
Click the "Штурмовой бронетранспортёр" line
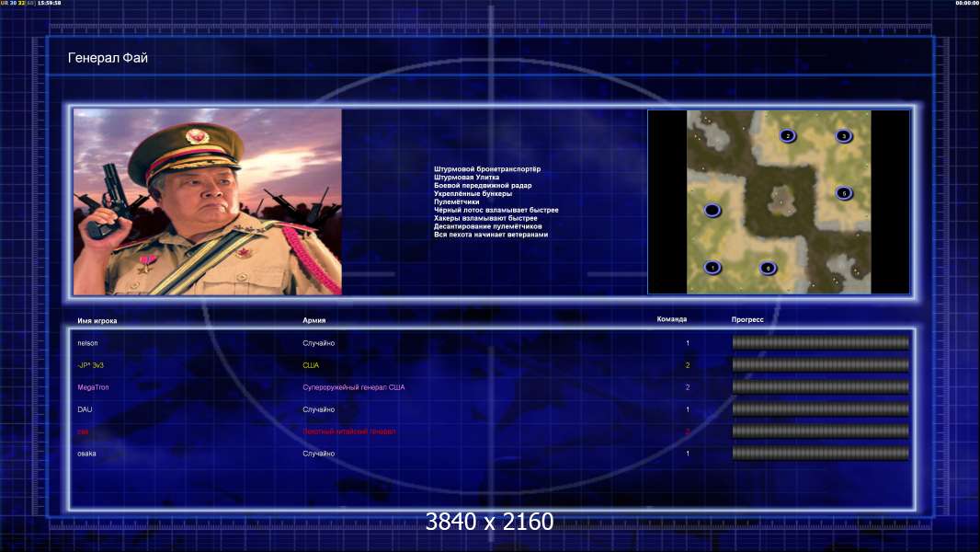click(487, 168)
